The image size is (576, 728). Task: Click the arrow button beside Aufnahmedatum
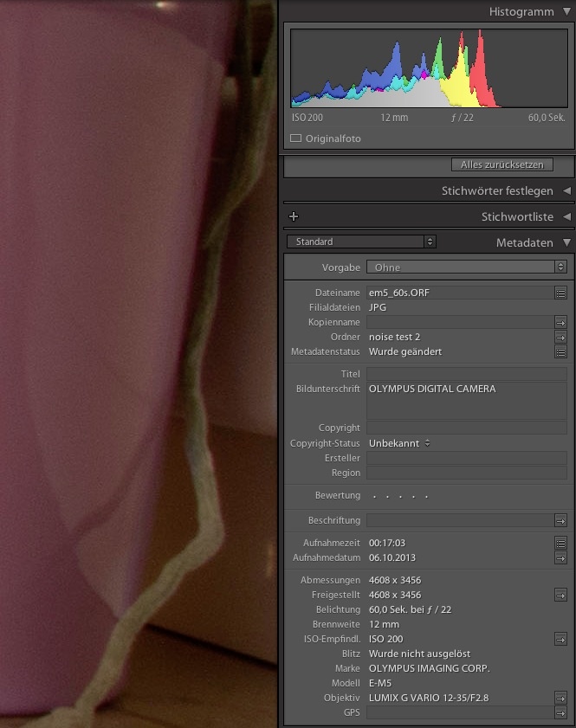560,558
